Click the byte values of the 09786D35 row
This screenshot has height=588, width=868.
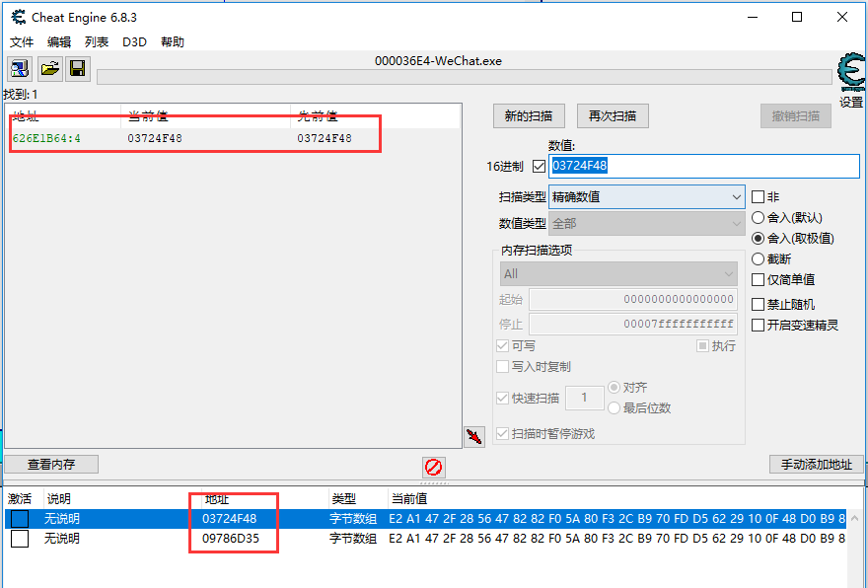point(616,538)
